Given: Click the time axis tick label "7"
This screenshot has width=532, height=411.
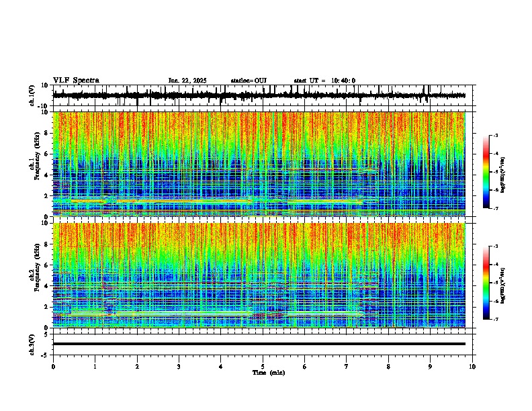Looking at the screenshot, I should (347, 367).
